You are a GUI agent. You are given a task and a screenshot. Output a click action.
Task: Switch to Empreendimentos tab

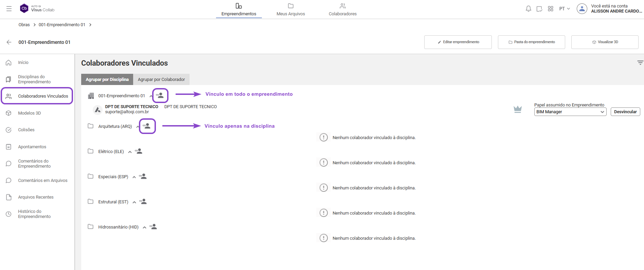(x=239, y=10)
